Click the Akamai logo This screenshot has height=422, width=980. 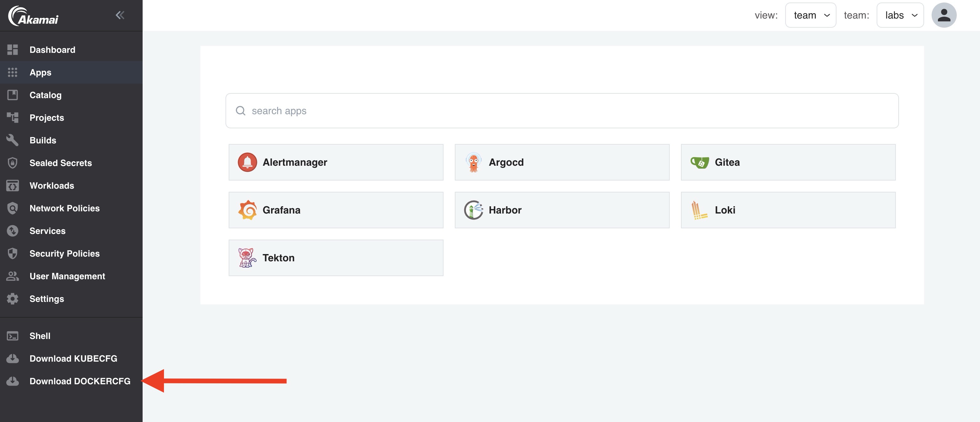click(x=33, y=16)
